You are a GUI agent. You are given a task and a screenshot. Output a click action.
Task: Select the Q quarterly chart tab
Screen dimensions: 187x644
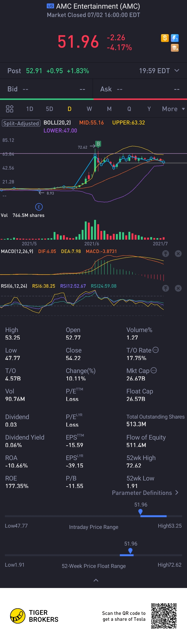129,109
